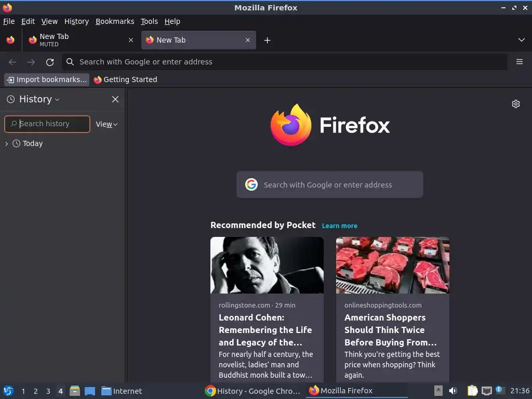Click the volume speaker tray icon
The height and width of the screenshot is (399, 532).
pyautogui.click(x=453, y=391)
